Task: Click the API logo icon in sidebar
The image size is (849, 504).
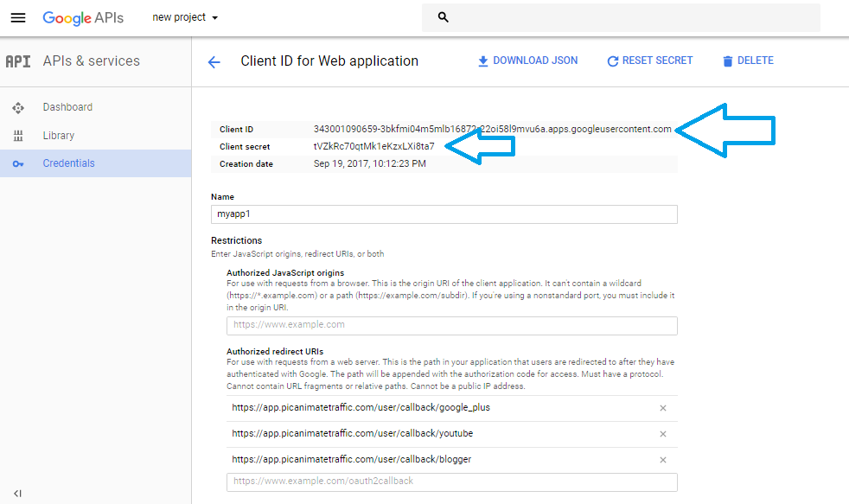Action: click(x=18, y=61)
